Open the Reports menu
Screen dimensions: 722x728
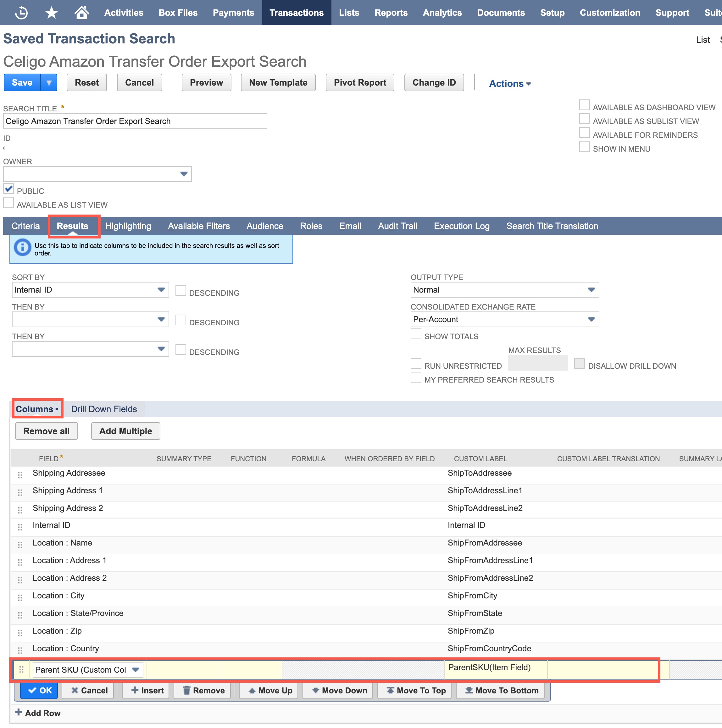click(391, 13)
